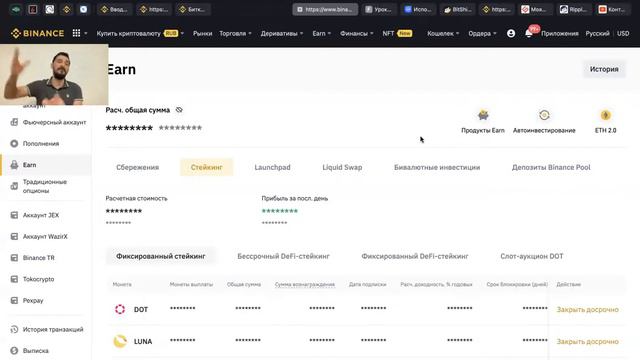Click Pexpay sidebar icon
The height and width of the screenshot is (360, 640).
(14, 300)
